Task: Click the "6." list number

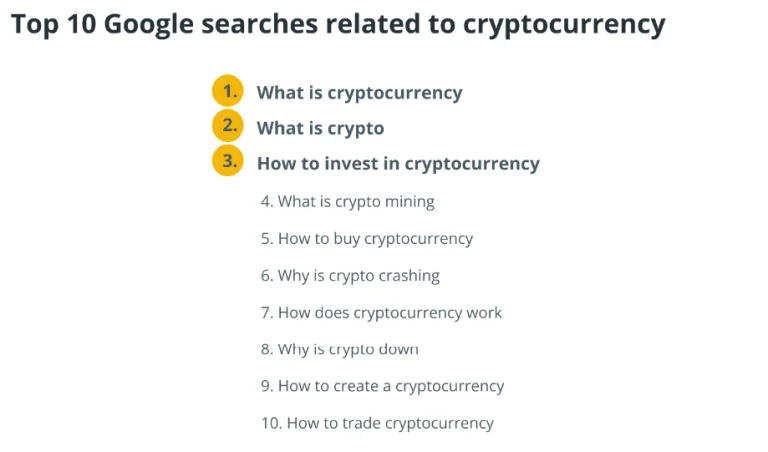Action: (x=267, y=275)
